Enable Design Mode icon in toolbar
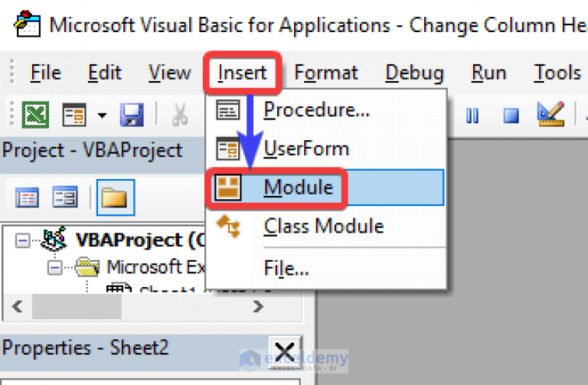Image resolution: width=588 pixels, height=385 pixels. (x=550, y=115)
